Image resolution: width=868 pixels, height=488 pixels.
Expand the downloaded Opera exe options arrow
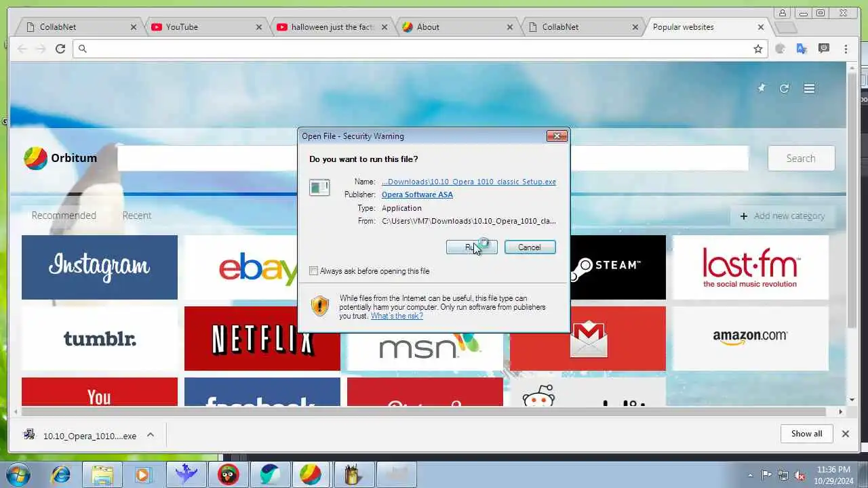point(151,435)
